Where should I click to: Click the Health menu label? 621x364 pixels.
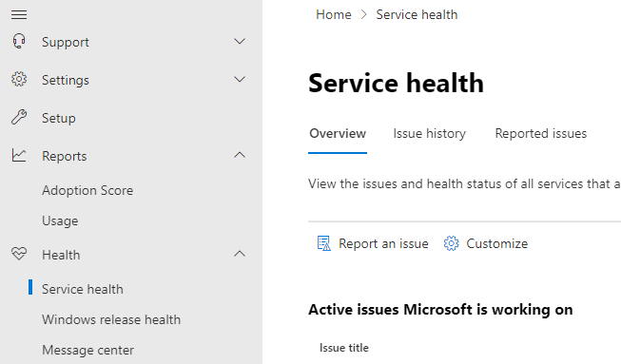click(61, 255)
